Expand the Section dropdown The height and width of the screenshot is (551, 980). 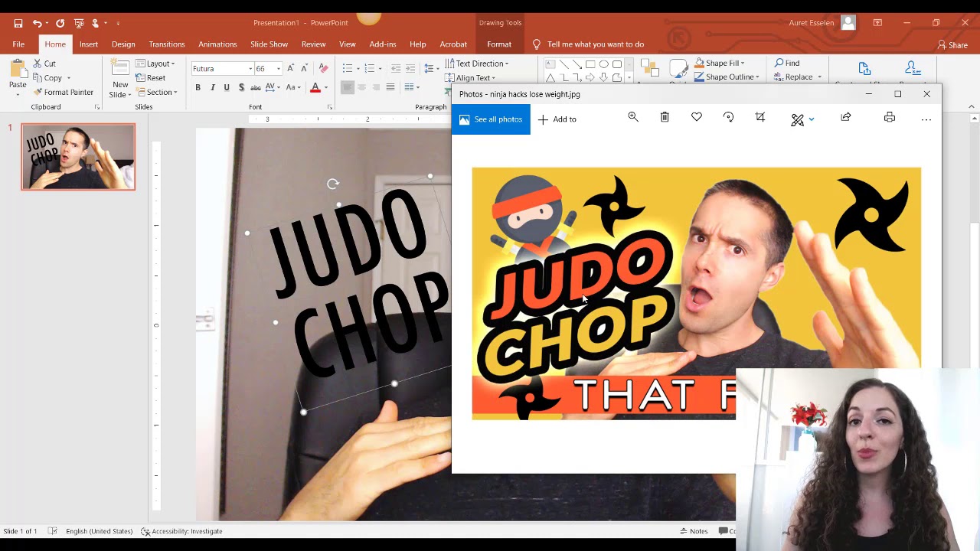pyautogui.click(x=156, y=92)
